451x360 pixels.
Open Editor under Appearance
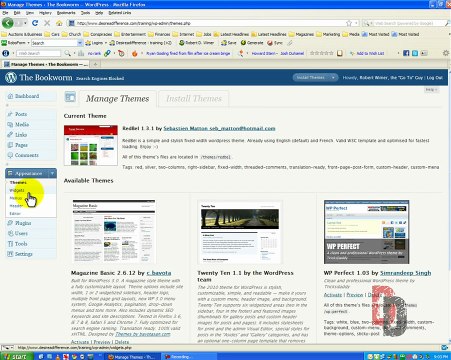15,213
